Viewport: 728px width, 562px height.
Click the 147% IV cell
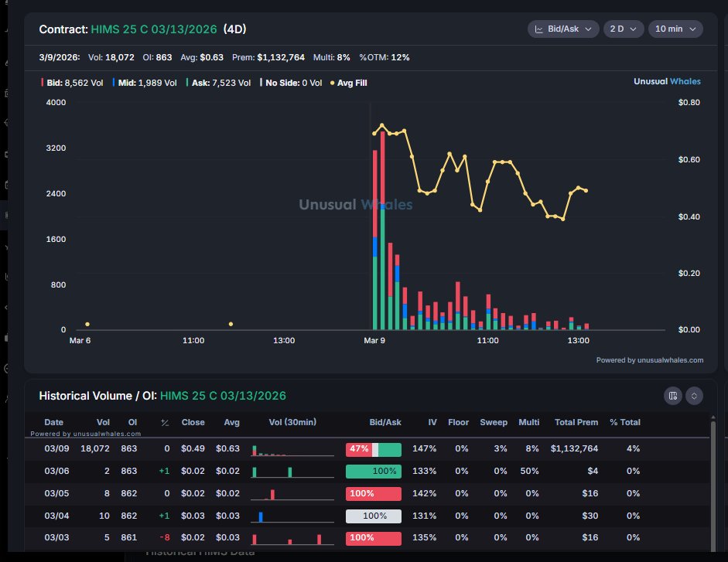(425, 449)
